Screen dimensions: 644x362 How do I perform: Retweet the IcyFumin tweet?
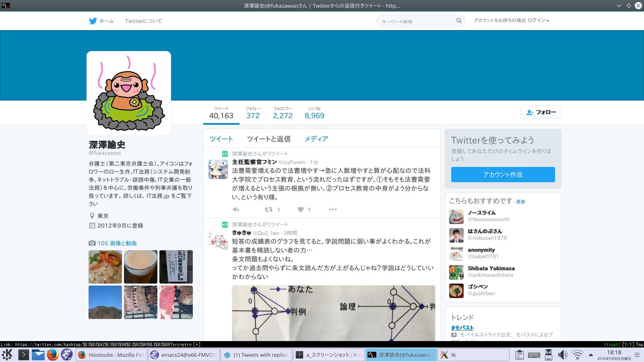[x=268, y=209]
